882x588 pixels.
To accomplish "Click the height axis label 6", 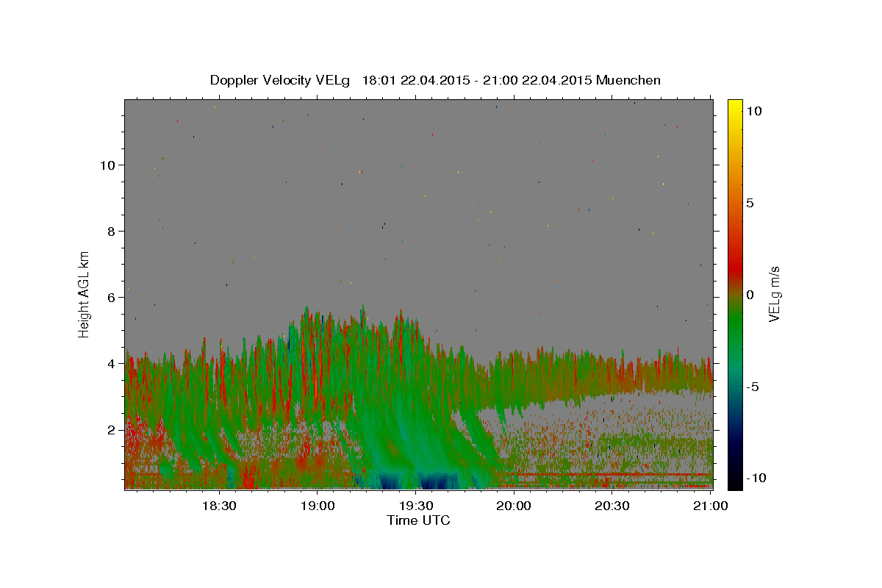I will pyautogui.click(x=112, y=297).
